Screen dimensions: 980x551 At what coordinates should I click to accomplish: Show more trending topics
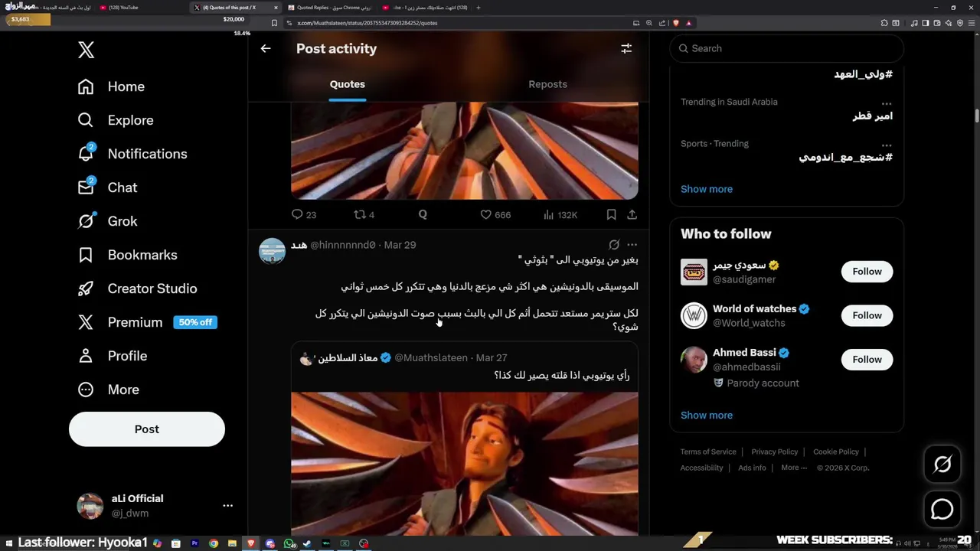pos(707,189)
